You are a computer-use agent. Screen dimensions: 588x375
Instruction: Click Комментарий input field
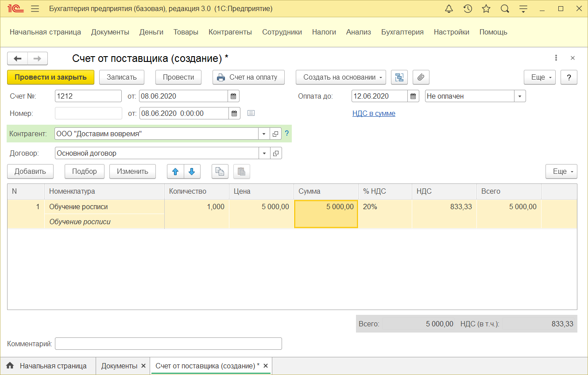tap(168, 344)
